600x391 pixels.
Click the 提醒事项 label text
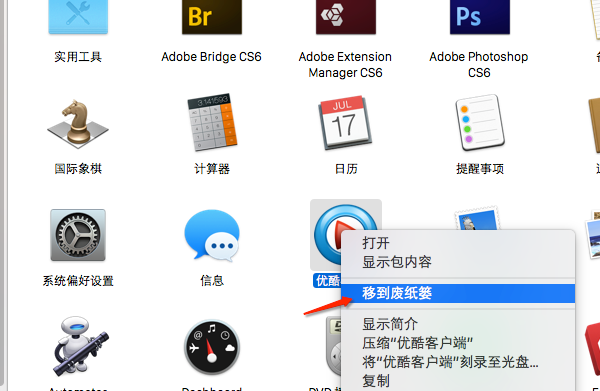click(480, 169)
